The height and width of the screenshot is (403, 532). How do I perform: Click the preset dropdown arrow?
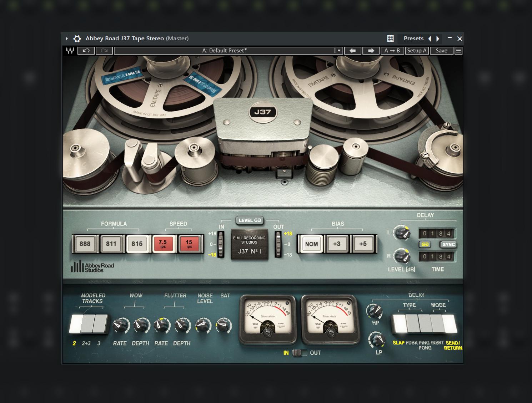point(338,51)
